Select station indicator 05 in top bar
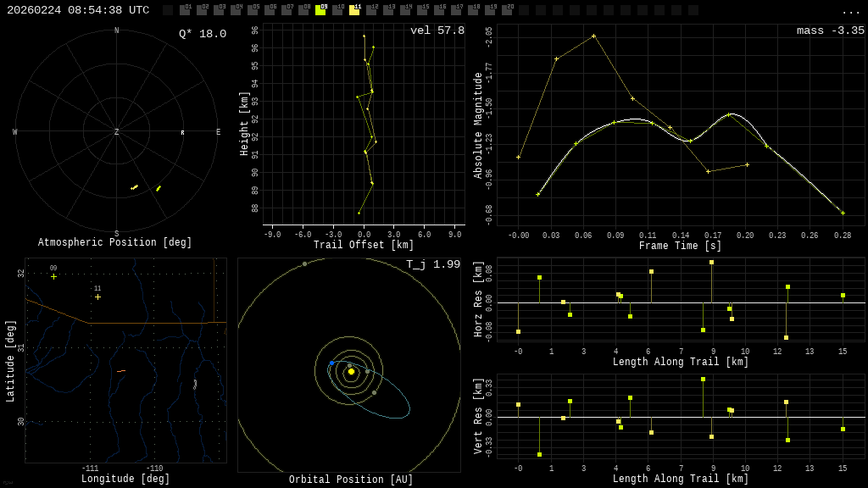The height and width of the screenshot is (488, 868). pyautogui.click(x=253, y=10)
